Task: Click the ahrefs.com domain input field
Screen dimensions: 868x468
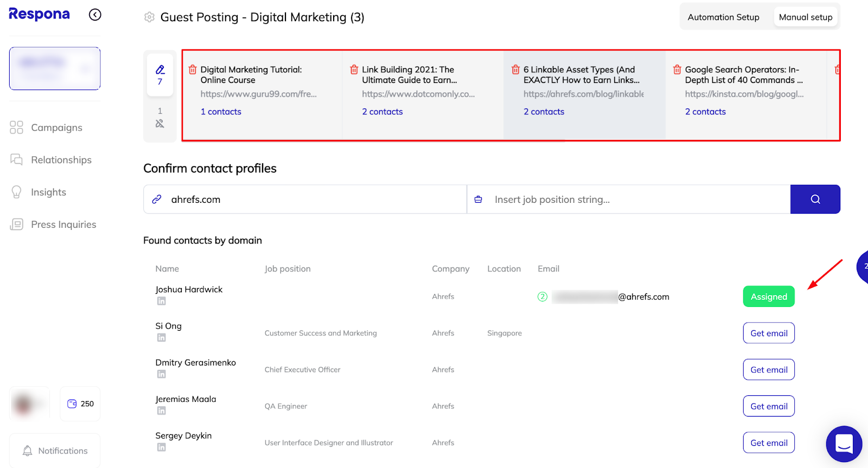Action: pos(305,199)
